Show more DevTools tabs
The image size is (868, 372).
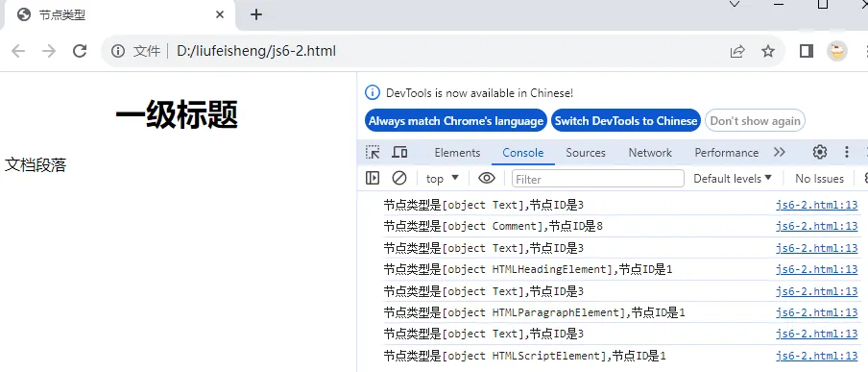point(780,153)
